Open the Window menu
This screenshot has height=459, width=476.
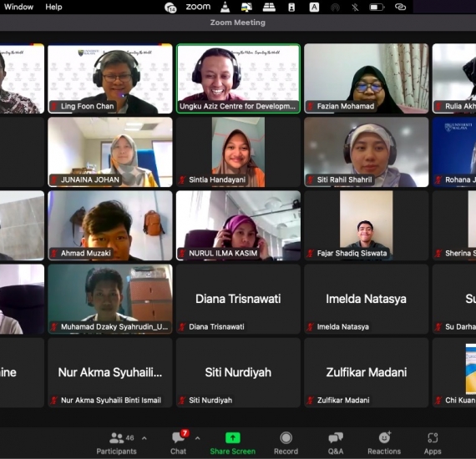tap(18, 7)
